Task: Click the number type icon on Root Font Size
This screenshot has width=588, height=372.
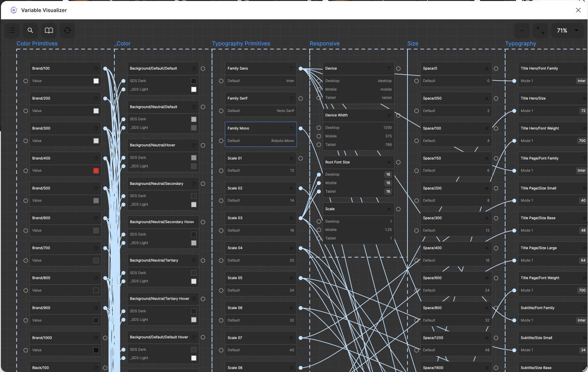Action: 389,162
